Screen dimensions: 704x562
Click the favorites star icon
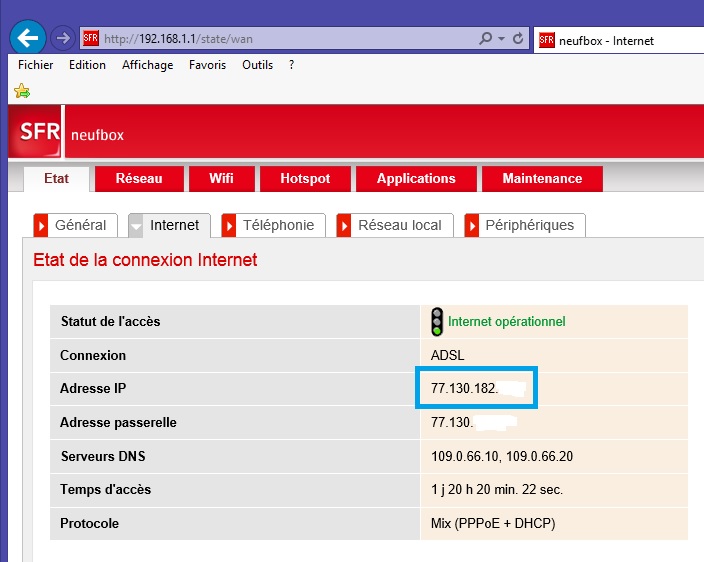click(21, 91)
